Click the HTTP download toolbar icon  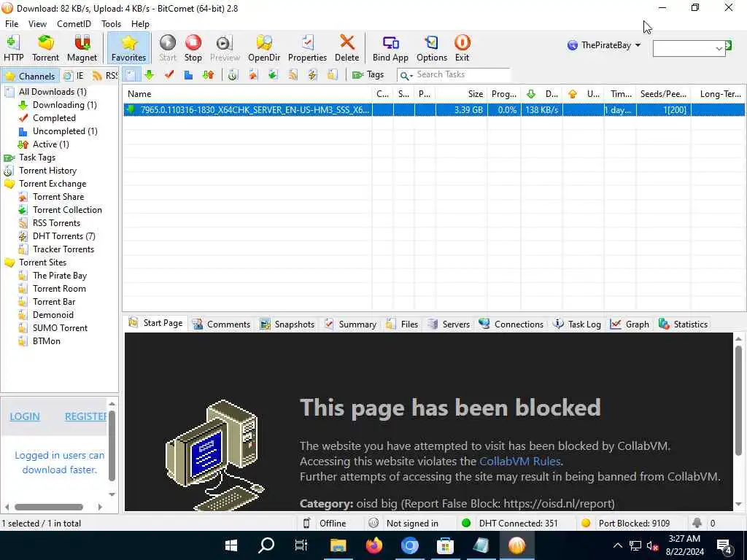pos(13,48)
